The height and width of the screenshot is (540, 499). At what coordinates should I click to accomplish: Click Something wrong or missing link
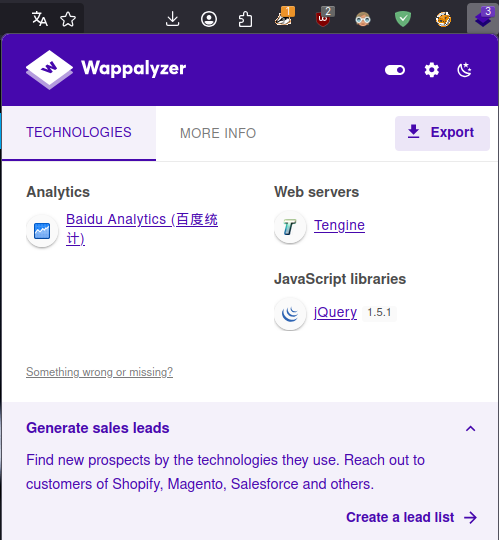click(x=100, y=372)
